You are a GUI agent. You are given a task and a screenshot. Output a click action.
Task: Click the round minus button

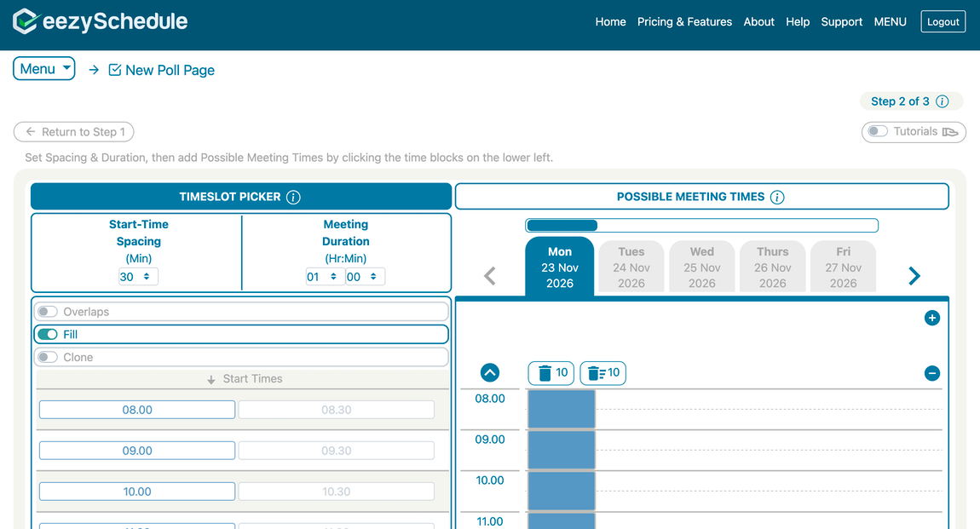click(x=932, y=373)
